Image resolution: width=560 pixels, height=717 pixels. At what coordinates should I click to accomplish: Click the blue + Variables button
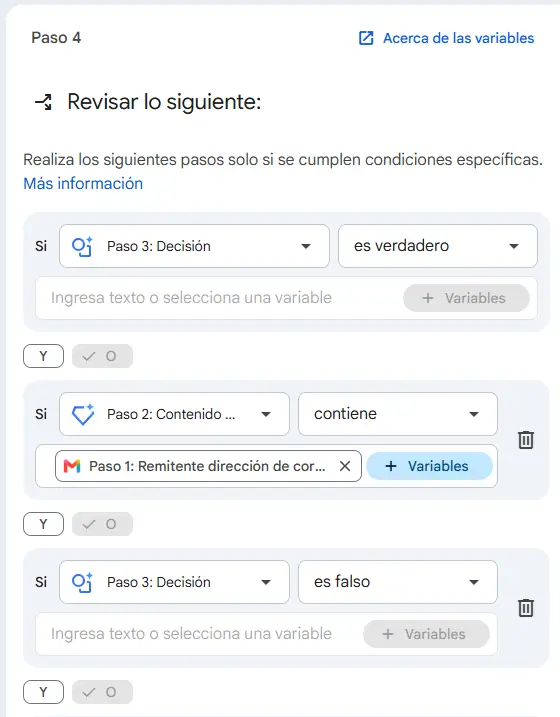[x=429, y=466]
